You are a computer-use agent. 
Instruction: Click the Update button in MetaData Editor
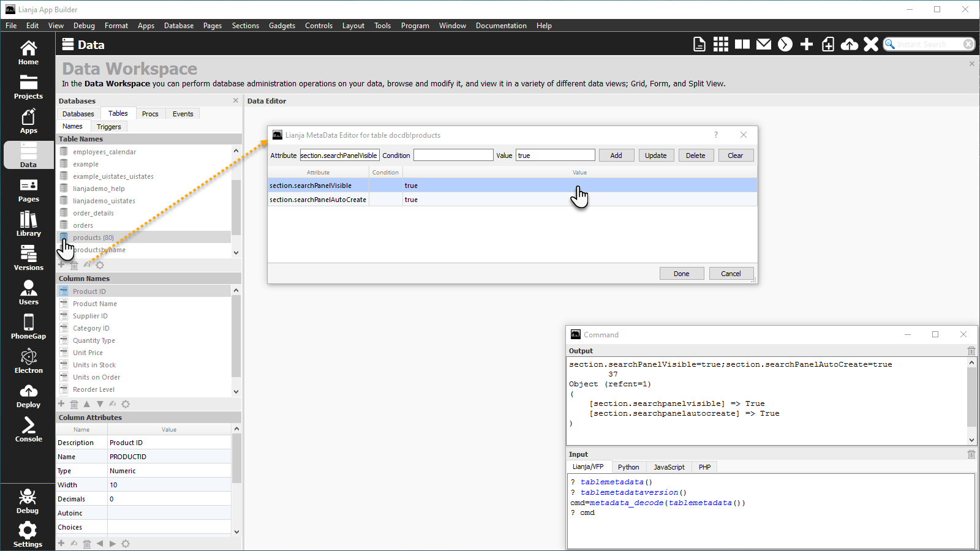(x=655, y=156)
